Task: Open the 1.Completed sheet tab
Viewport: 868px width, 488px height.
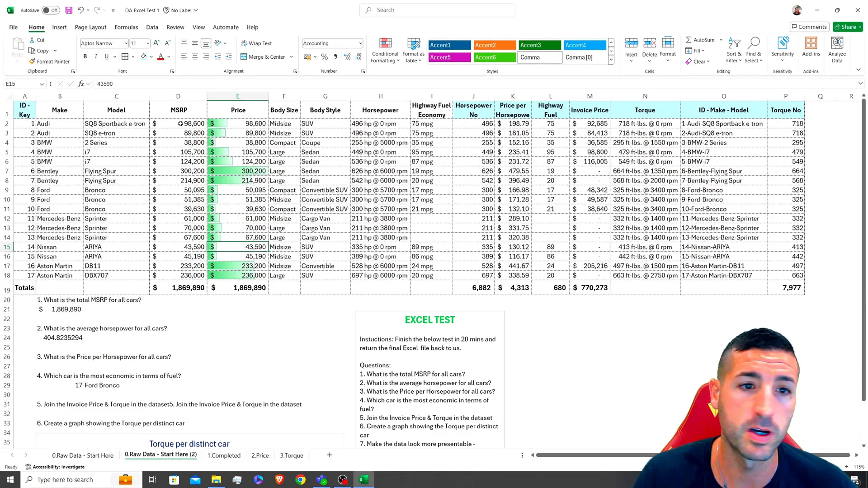Action: pos(224,455)
